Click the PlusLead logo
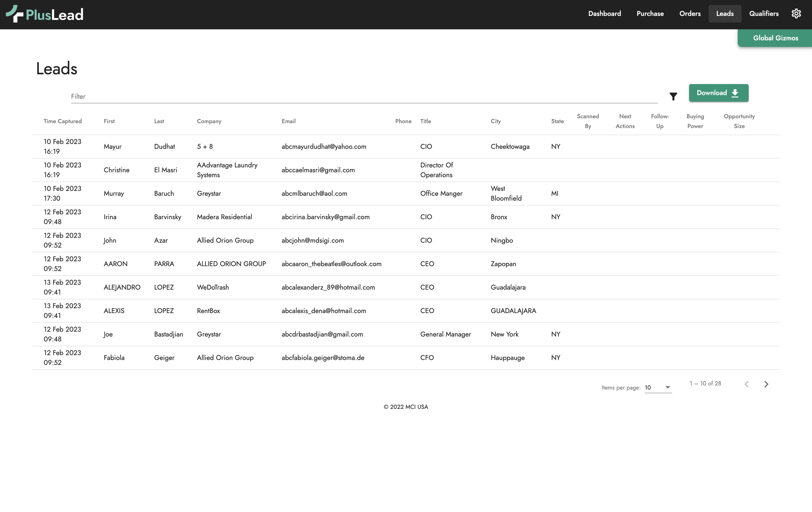The image size is (812, 512). 45,14
